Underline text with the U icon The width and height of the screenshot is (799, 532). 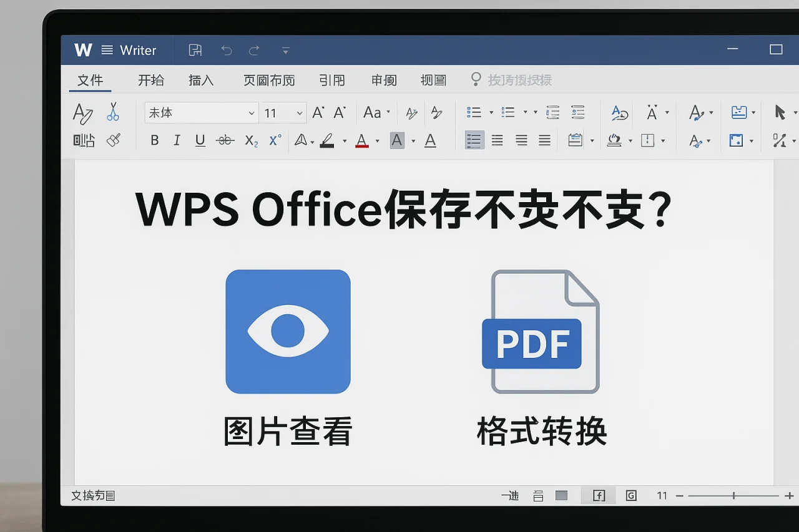200,140
